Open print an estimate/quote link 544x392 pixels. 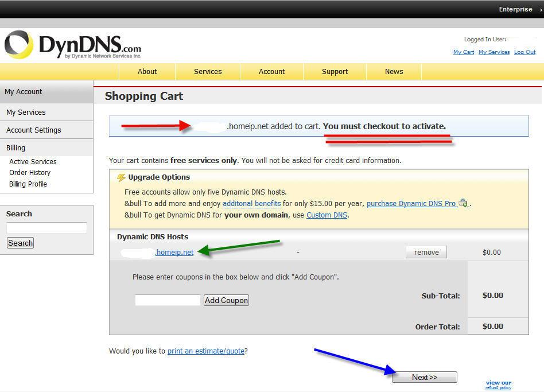click(206, 351)
